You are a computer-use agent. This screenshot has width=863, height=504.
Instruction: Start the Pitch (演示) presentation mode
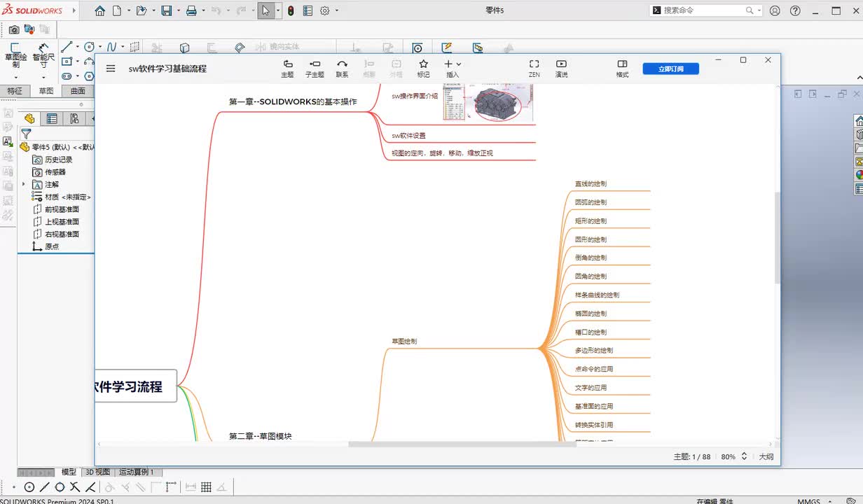(561, 69)
